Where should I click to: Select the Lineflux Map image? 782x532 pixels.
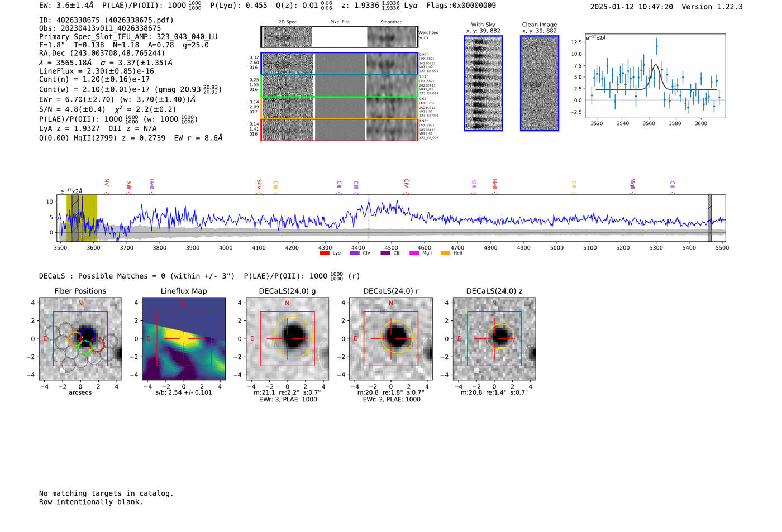tap(184, 339)
